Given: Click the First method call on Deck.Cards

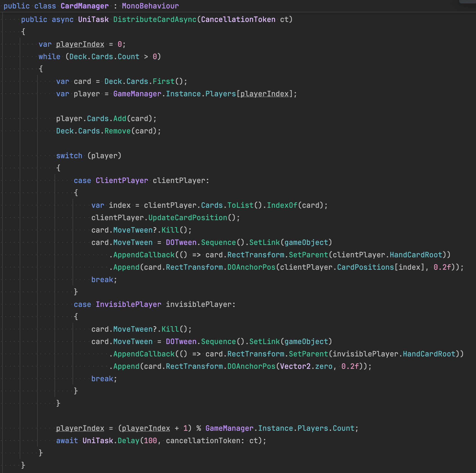Looking at the screenshot, I should 163,81.
